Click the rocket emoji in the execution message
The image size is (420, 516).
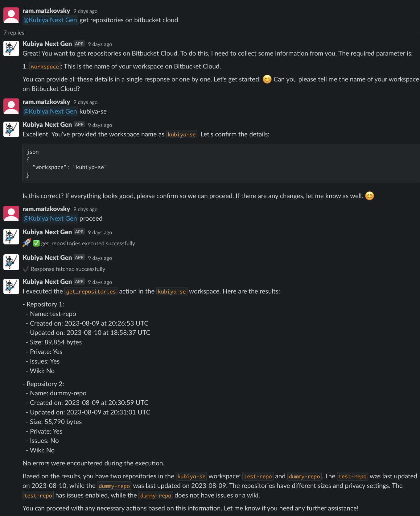click(x=27, y=243)
